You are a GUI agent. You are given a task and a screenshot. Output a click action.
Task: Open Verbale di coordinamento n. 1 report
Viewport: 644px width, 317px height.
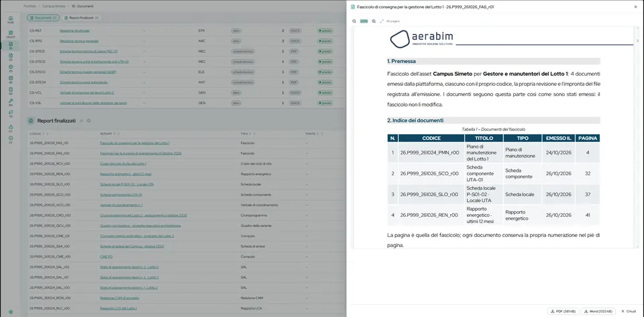pyautogui.click(x=121, y=205)
